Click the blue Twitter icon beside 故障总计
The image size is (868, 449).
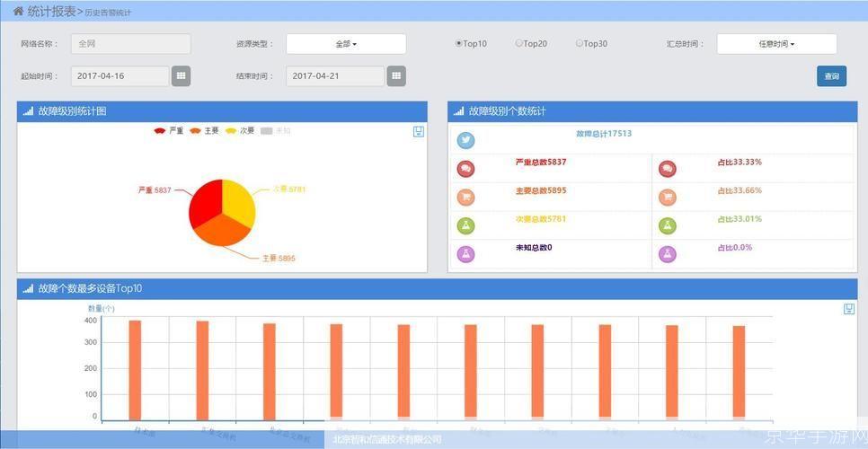pyautogui.click(x=465, y=140)
